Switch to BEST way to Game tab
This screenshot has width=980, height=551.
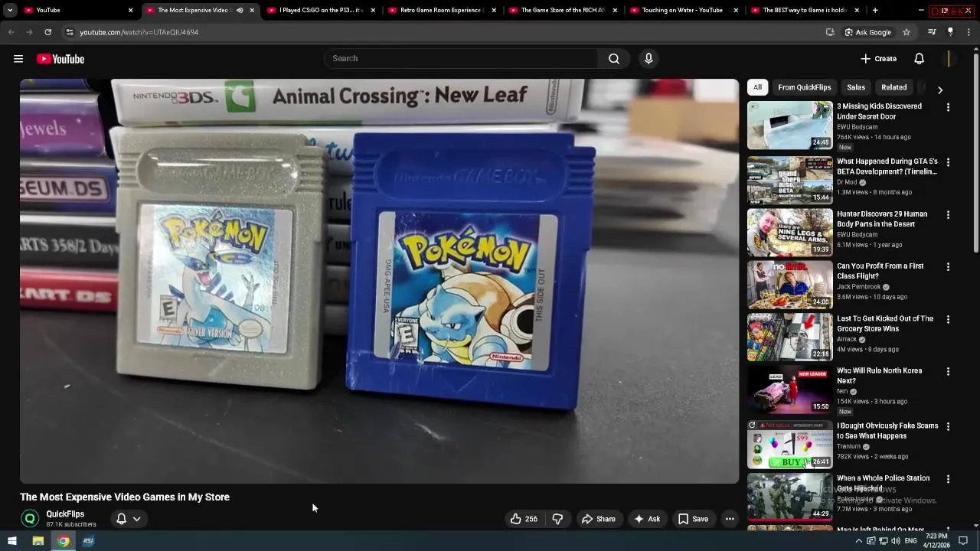(x=803, y=10)
